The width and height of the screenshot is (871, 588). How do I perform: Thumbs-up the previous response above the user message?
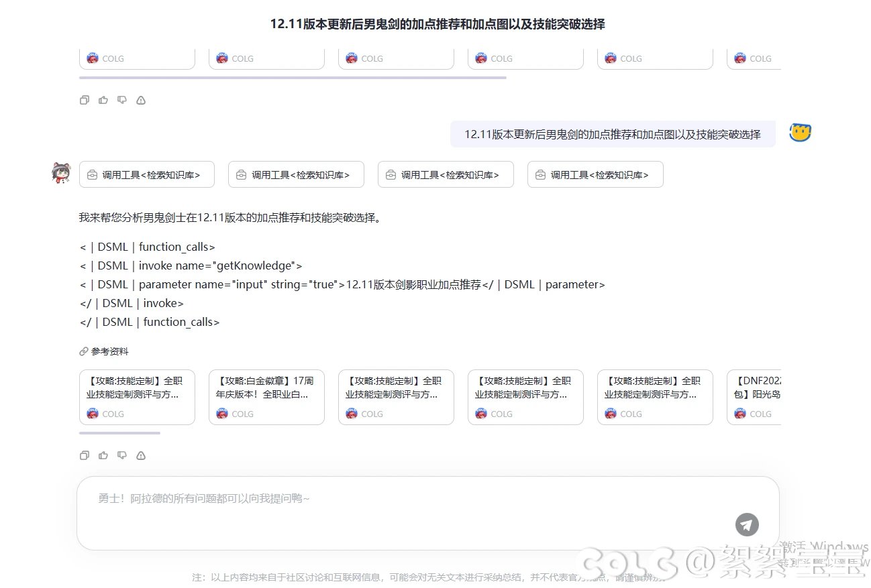point(103,100)
